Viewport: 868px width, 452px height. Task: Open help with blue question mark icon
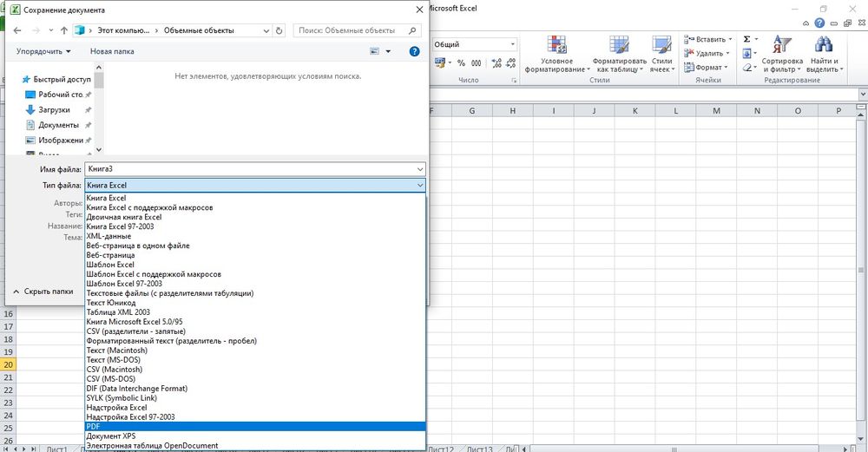click(x=414, y=52)
